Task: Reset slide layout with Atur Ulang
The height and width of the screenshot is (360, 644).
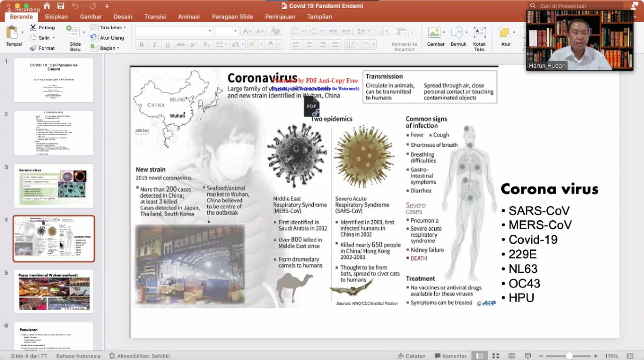Action: coord(107,38)
